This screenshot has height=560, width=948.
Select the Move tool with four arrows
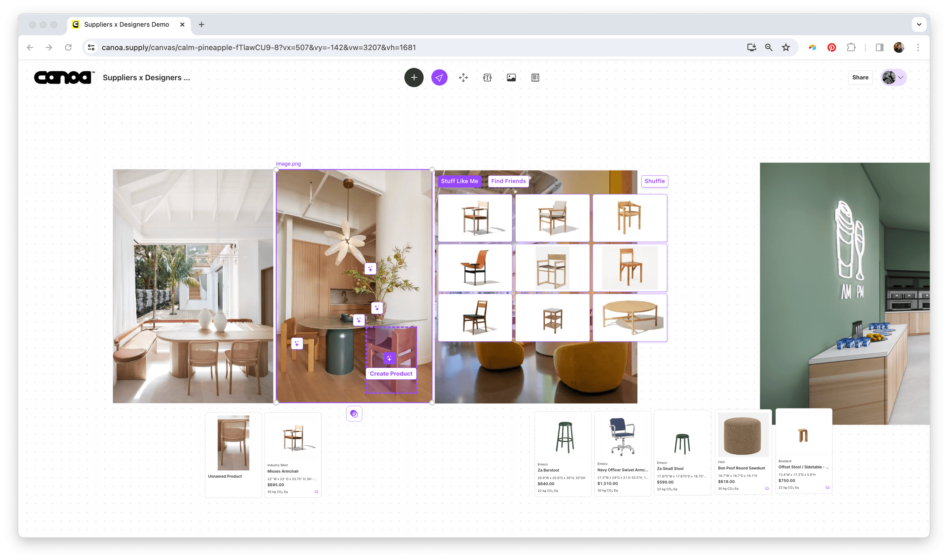(x=463, y=77)
